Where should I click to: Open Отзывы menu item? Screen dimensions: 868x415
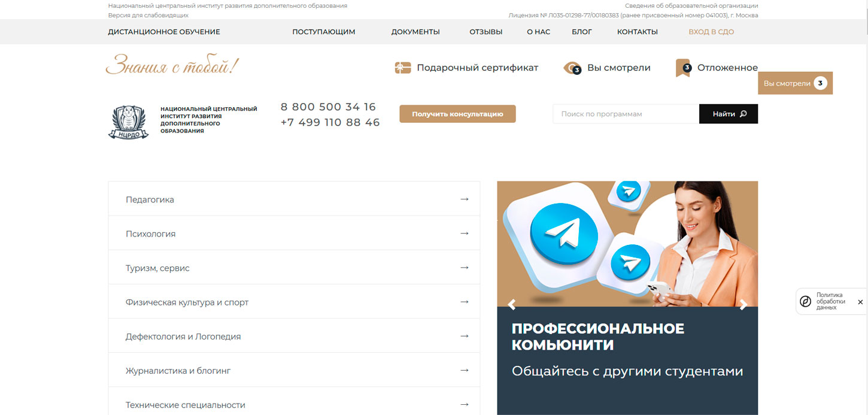486,32
